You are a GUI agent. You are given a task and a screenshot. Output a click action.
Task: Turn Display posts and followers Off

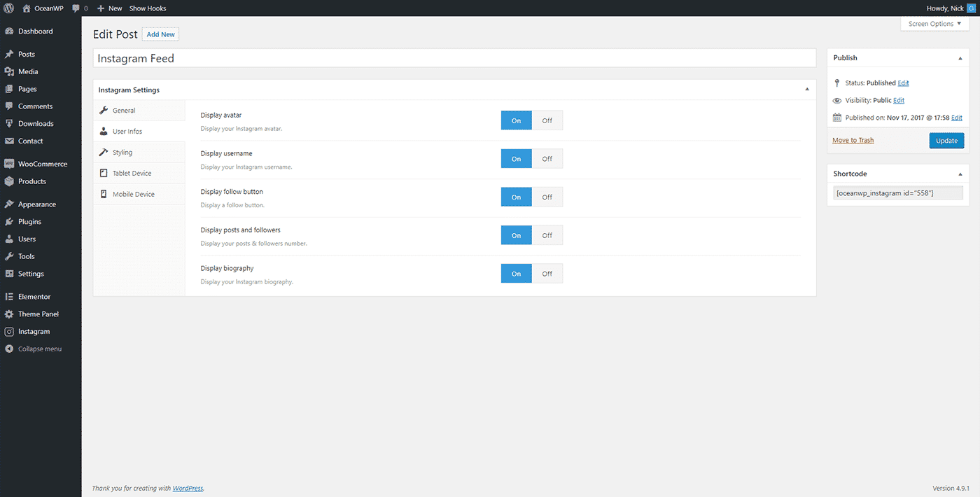point(547,235)
